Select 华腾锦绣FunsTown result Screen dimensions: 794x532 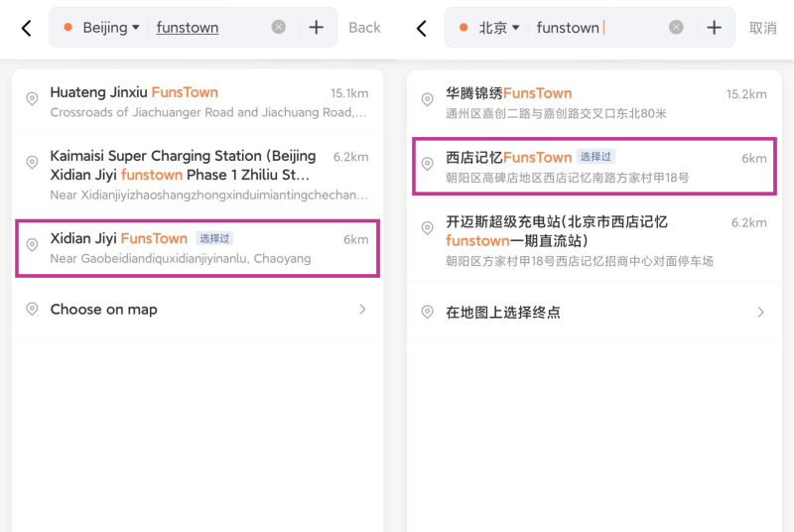(594, 103)
